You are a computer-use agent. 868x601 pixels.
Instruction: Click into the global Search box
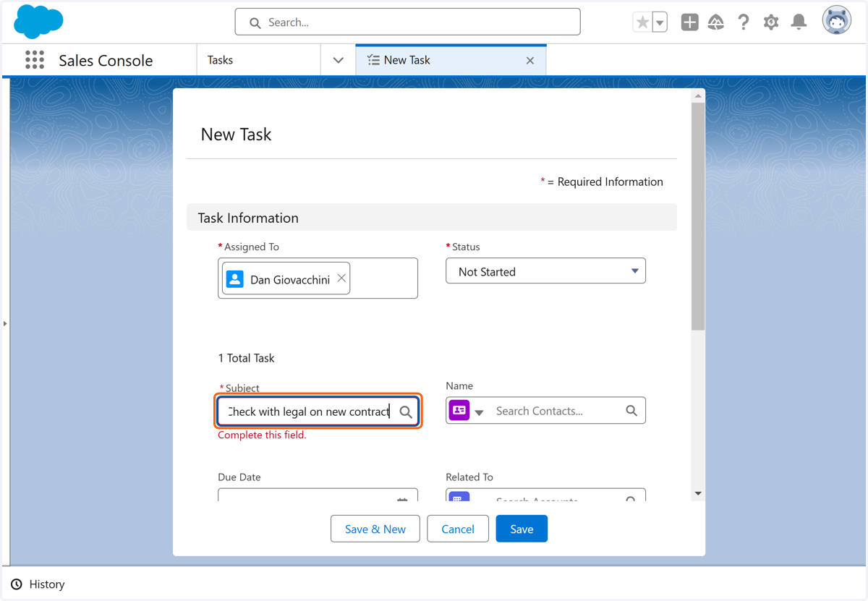coord(407,22)
